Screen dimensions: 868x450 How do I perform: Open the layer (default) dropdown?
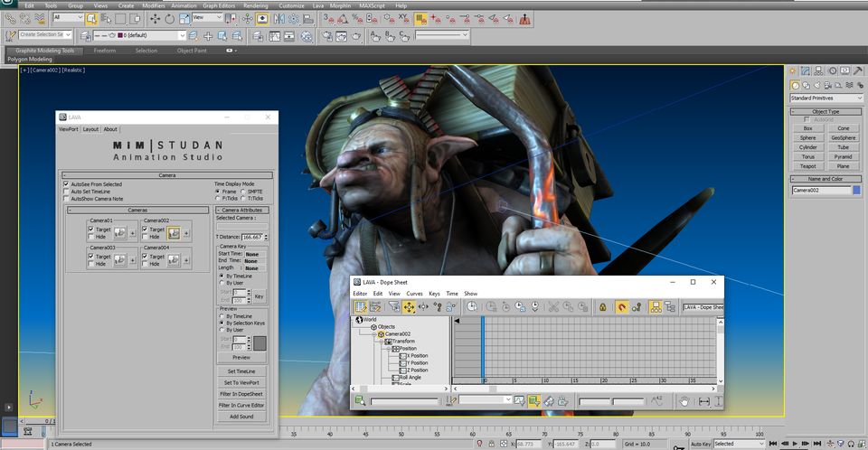(x=140, y=36)
